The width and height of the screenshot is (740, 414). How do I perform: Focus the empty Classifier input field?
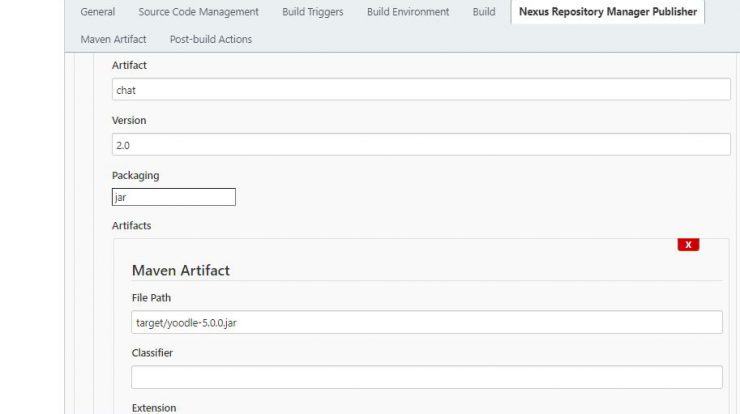click(x=427, y=377)
